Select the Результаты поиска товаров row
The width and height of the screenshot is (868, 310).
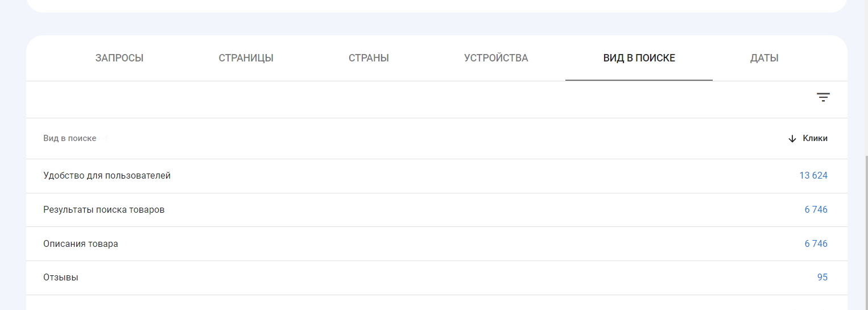tap(436, 210)
